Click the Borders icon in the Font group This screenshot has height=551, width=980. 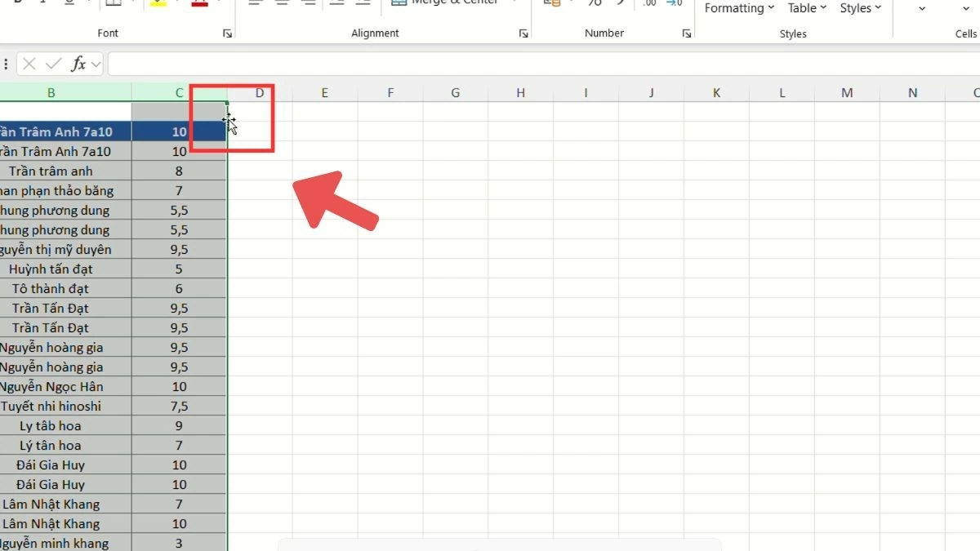click(x=112, y=3)
